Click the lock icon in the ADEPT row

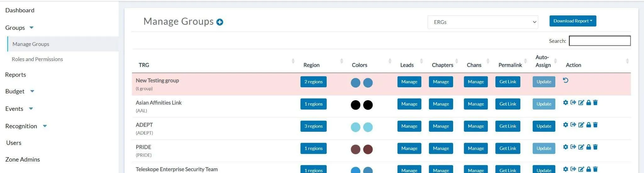click(588, 125)
